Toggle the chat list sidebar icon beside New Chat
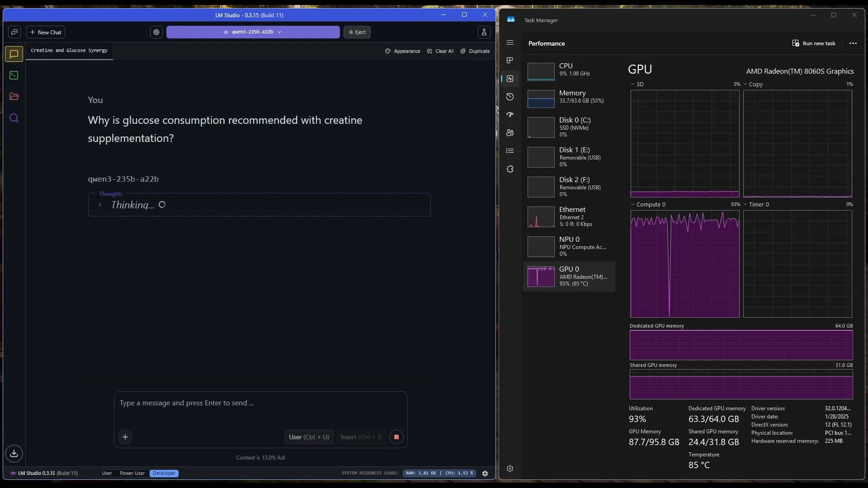The height and width of the screenshot is (488, 868). (x=14, y=32)
